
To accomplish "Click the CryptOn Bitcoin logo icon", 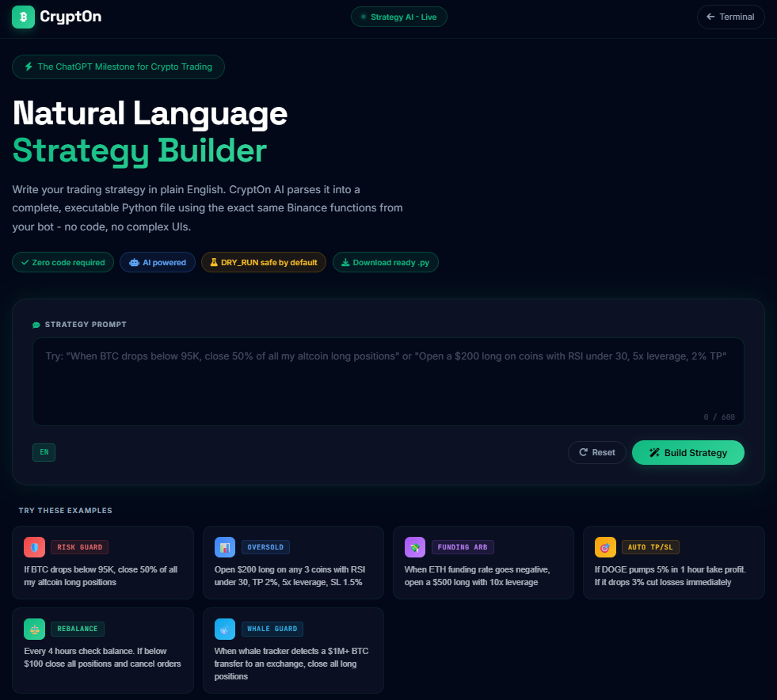I will pos(23,17).
